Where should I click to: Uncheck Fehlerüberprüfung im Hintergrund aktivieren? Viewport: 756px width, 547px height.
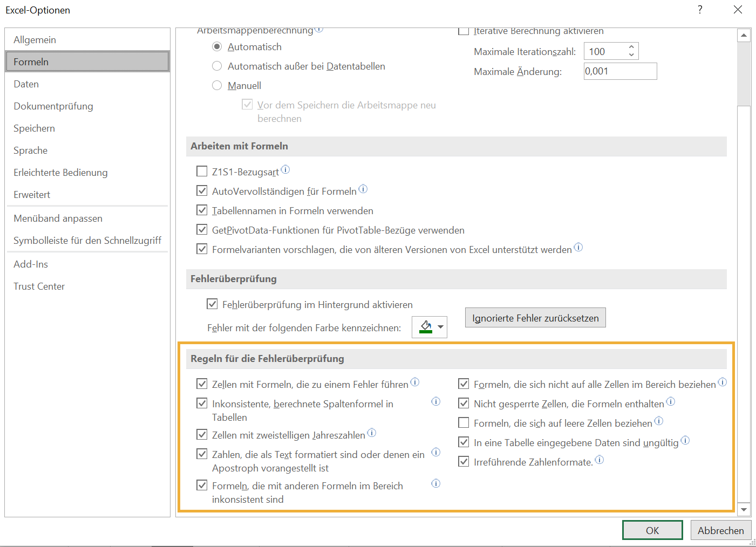(212, 304)
